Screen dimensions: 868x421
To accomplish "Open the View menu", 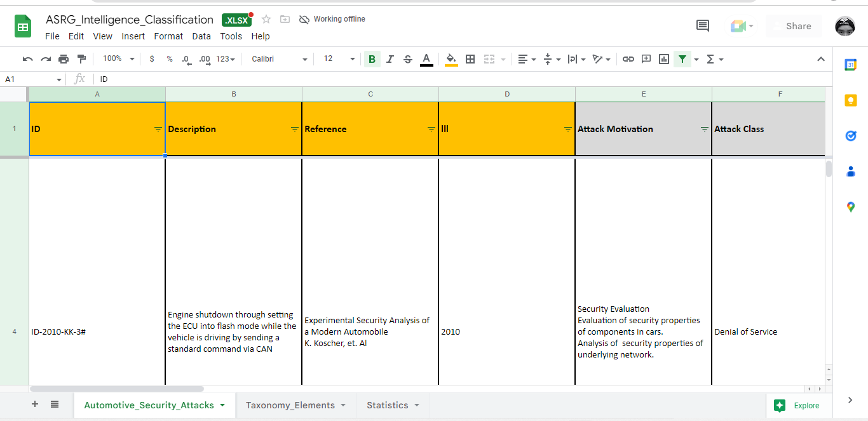I will pyautogui.click(x=103, y=36).
